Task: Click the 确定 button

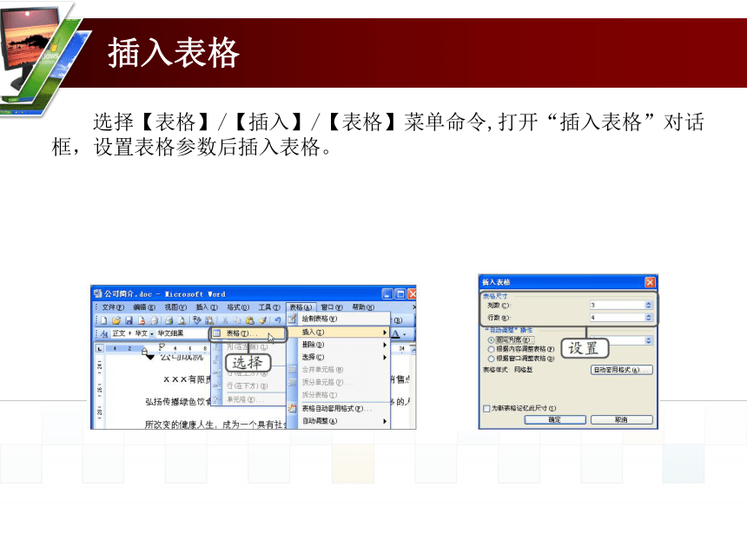Action: pos(555,420)
